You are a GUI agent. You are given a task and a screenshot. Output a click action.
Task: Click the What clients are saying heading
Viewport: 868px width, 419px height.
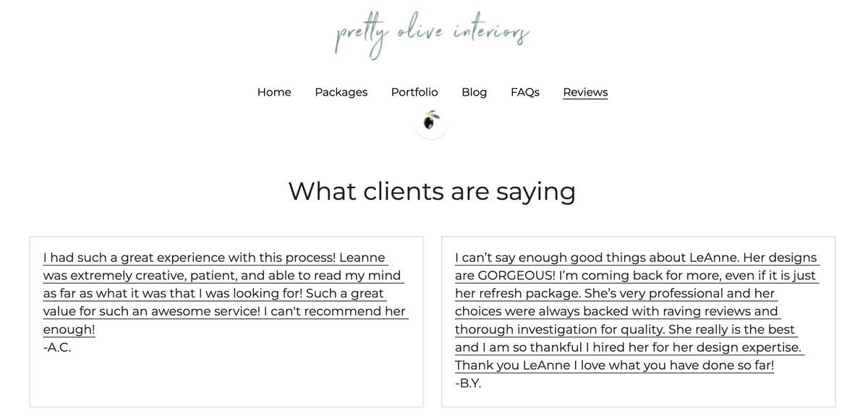click(432, 191)
